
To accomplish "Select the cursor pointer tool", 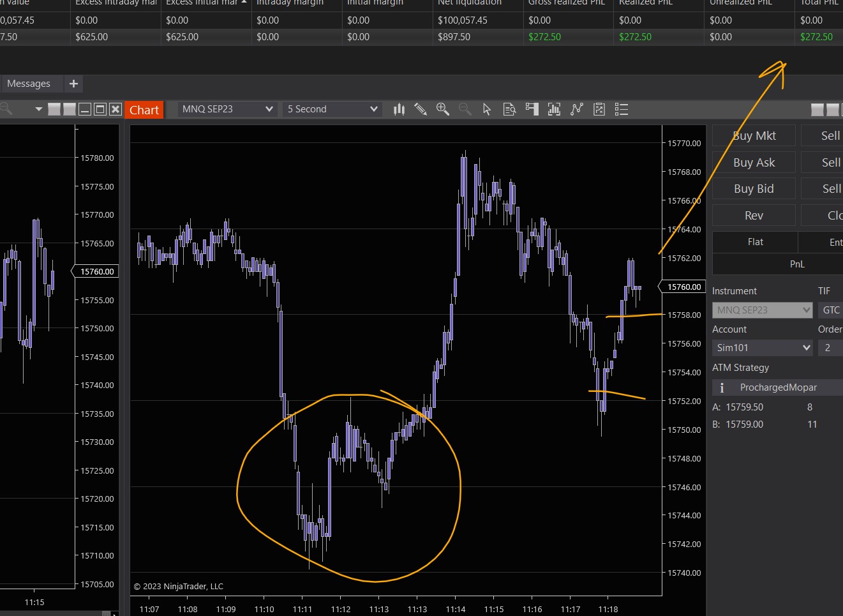I will coord(487,109).
